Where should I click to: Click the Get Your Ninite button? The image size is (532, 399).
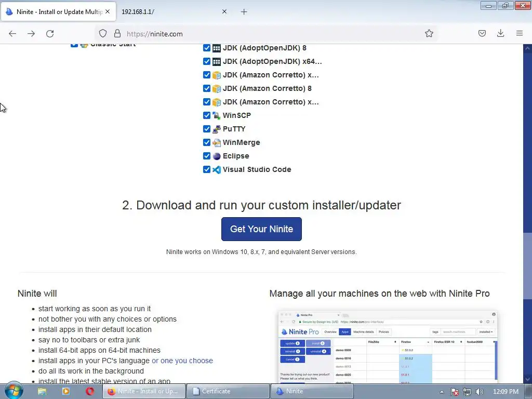(x=261, y=229)
